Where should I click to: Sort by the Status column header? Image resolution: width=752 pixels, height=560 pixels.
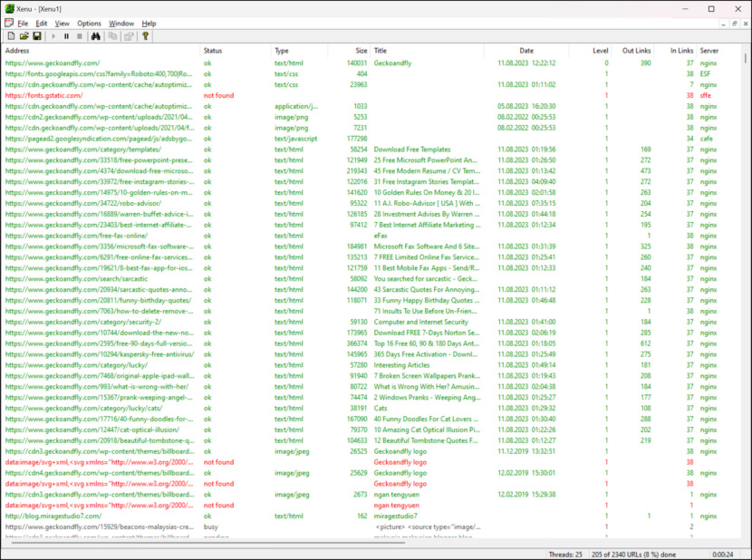213,51
